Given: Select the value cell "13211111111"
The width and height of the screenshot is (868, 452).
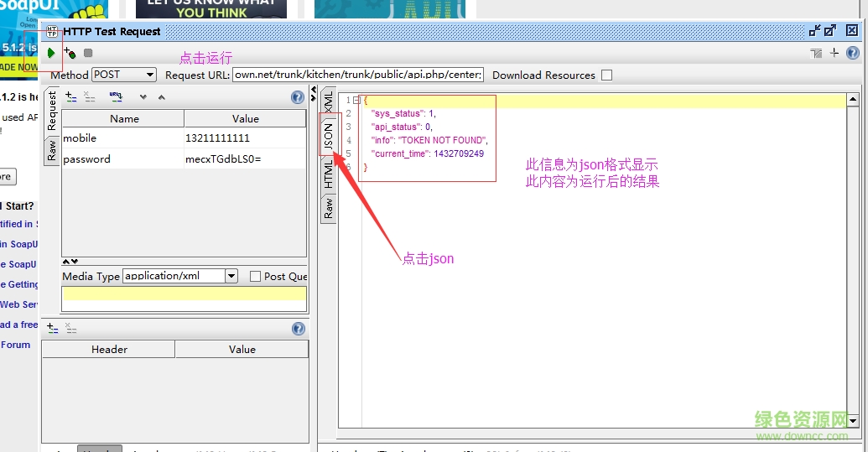Looking at the screenshot, I should (x=245, y=138).
